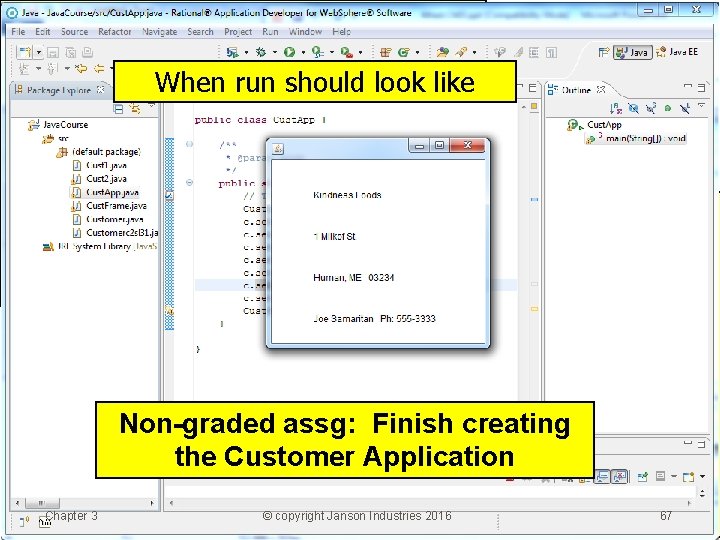Open the Refactor menu
The width and height of the screenshot is (720, 540).
point(115,32)
